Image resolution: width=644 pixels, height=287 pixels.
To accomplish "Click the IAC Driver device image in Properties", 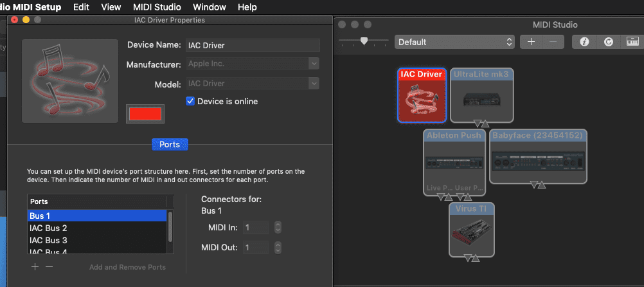I will coord(70,81).
